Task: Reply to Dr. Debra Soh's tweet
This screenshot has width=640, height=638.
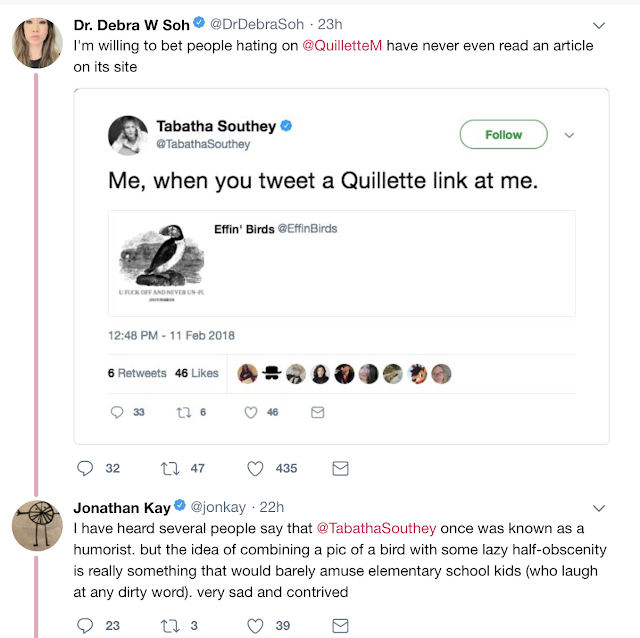Action: tap(85, 468)
